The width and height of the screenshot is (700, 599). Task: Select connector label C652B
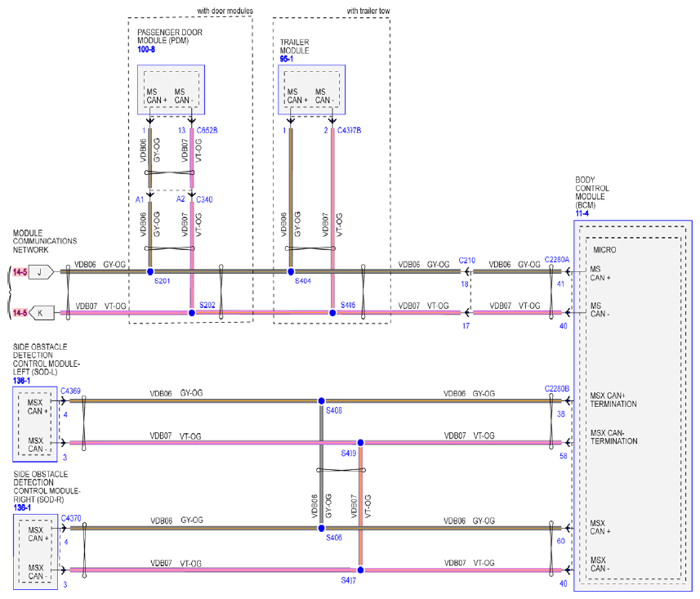[x=207, y=131]
